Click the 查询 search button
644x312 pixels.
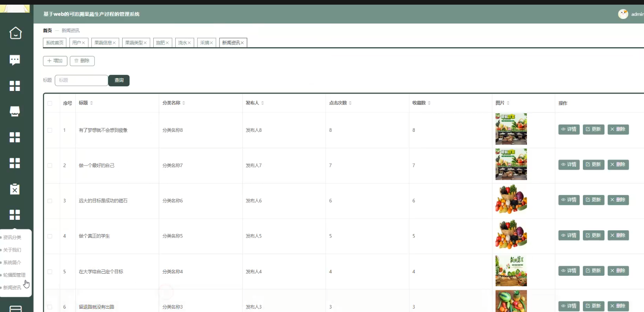(x=118, y=80)
